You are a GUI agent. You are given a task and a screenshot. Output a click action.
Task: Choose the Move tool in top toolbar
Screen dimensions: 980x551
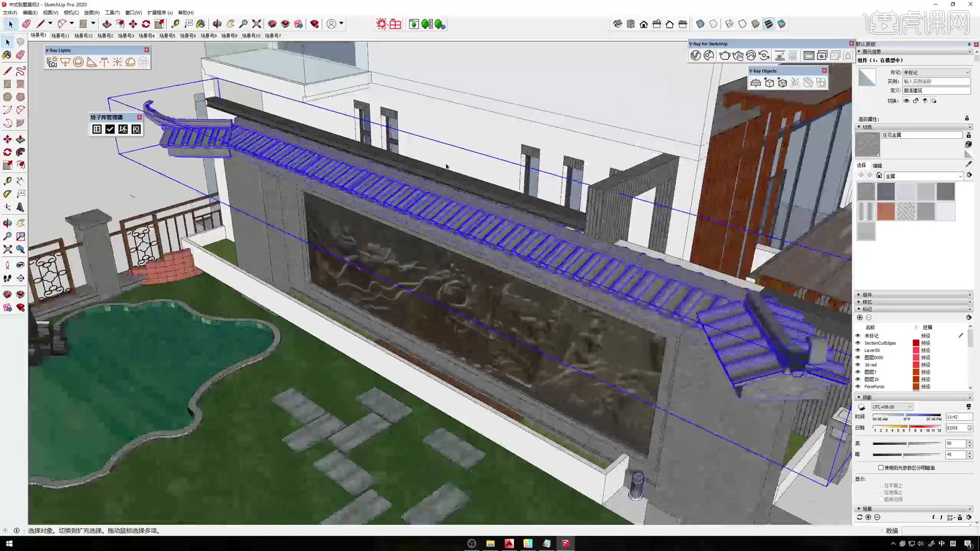point(133,24)
